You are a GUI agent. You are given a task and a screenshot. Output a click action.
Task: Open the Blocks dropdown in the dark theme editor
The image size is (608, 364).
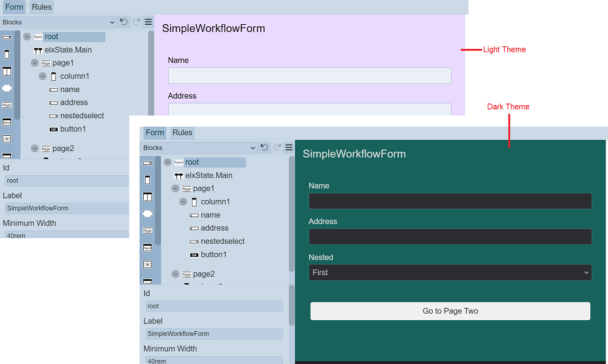click(199, 148)
